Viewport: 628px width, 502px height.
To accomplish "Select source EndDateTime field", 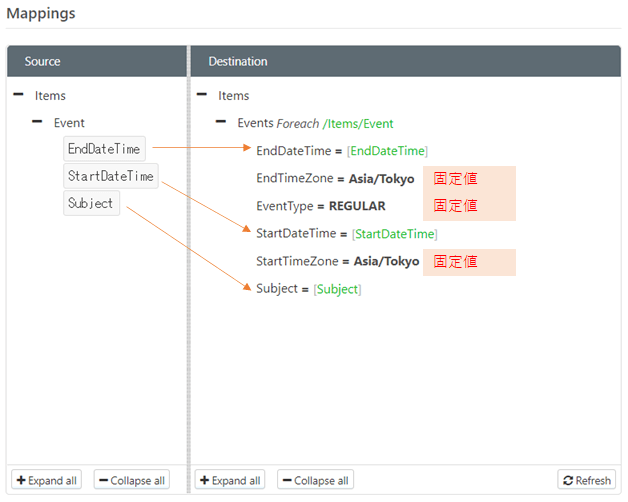I will [104, 149].
